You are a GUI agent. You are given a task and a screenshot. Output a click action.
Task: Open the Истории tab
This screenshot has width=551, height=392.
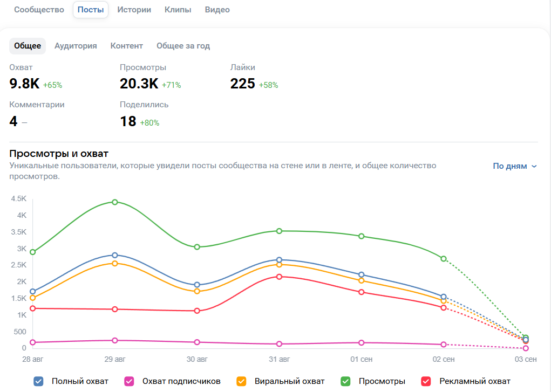click(134, 10)
